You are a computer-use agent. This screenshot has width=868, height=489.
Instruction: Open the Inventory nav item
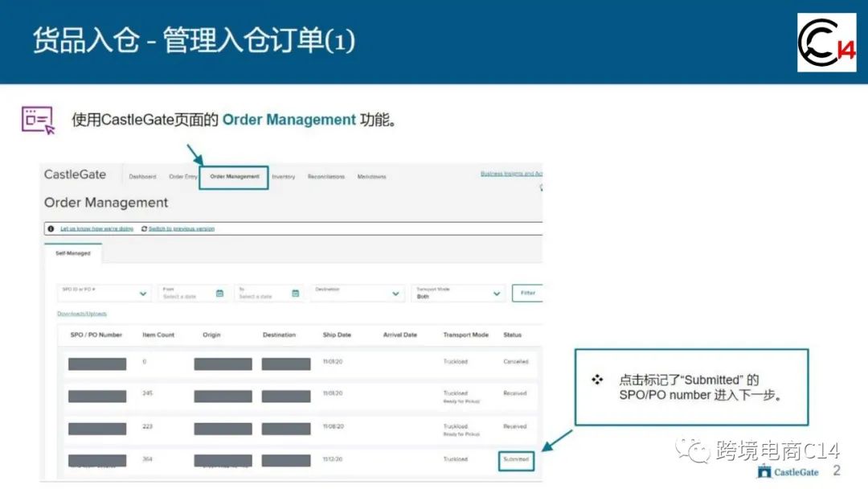(284, 177)
